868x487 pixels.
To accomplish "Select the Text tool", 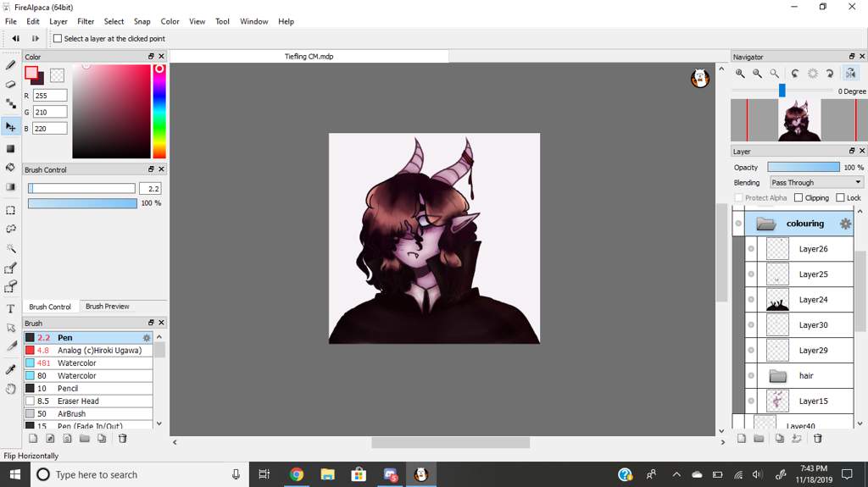I will 10,309.
